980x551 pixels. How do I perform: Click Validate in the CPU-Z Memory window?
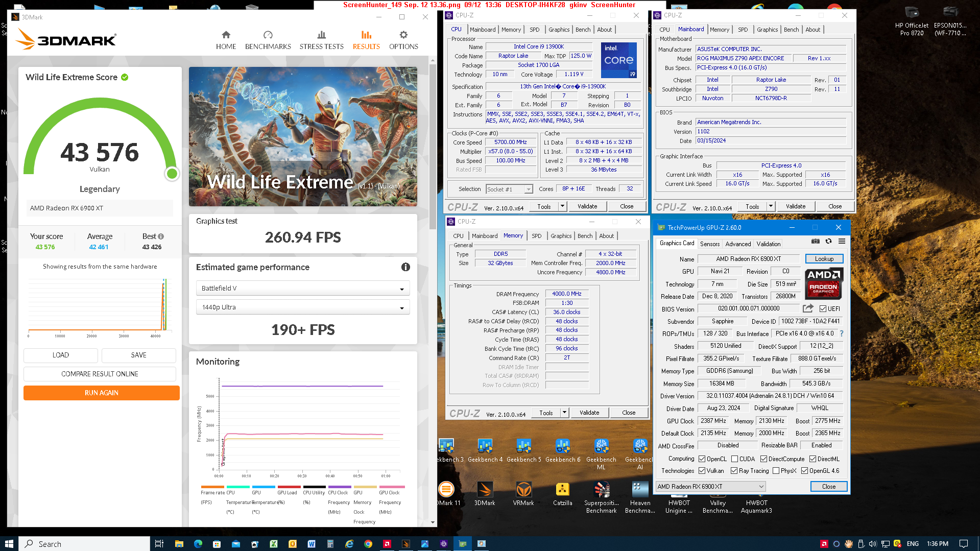[x=589, y=413]
